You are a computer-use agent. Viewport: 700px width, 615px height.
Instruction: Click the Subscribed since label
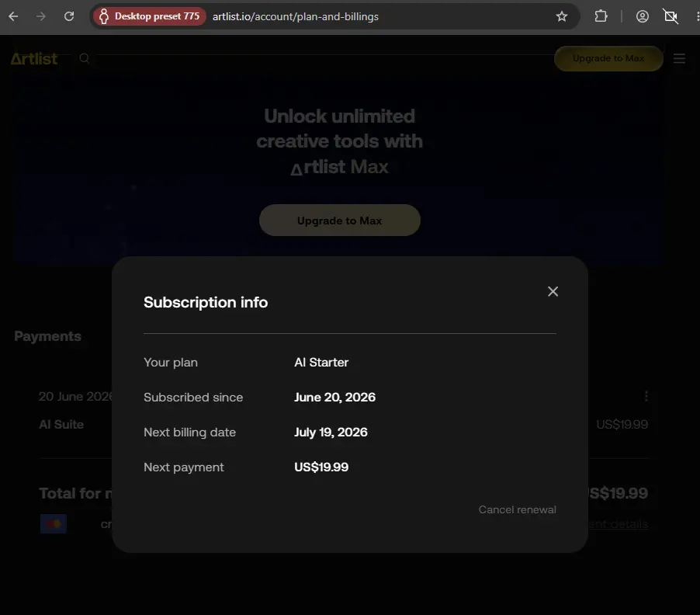coord(193,397)
